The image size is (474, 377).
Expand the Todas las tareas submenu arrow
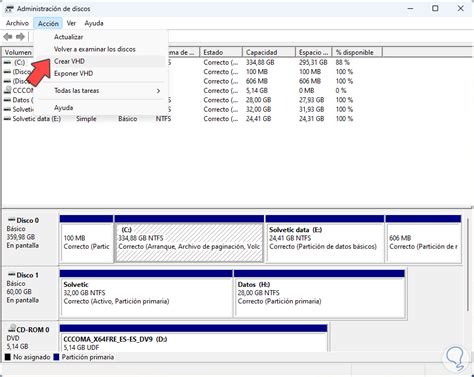coord(158,91)
